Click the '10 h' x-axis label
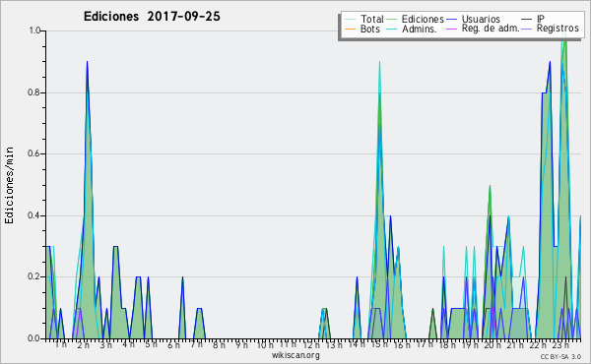The image size is (591, 364). pos(265,344)
